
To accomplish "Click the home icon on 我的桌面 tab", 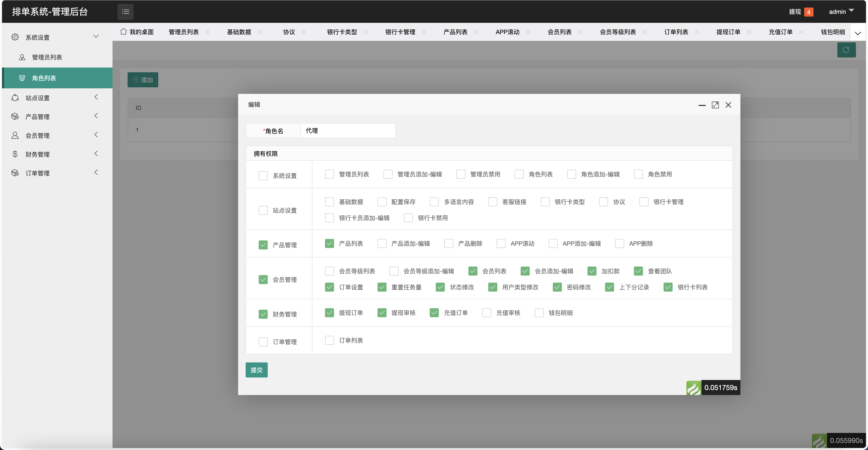I will click(123, 32).
